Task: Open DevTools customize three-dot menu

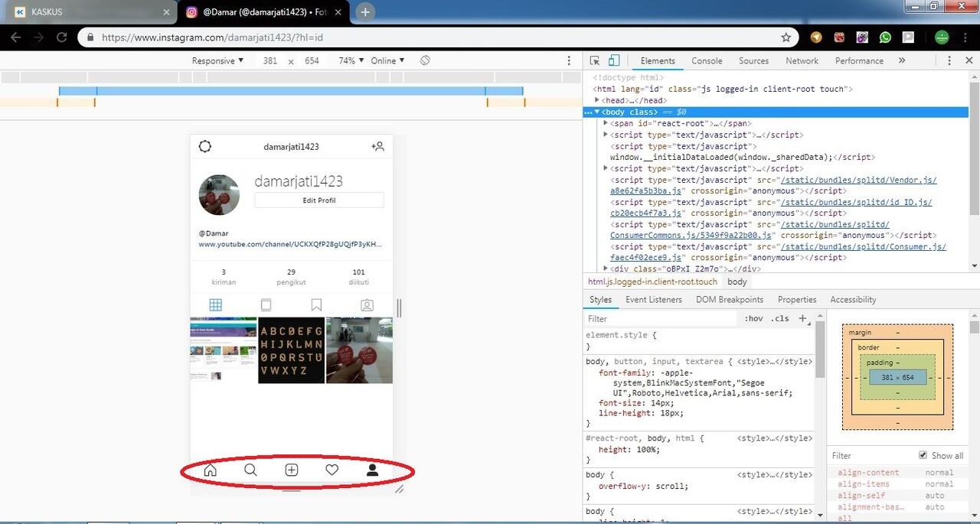Action: pos(949,60)
